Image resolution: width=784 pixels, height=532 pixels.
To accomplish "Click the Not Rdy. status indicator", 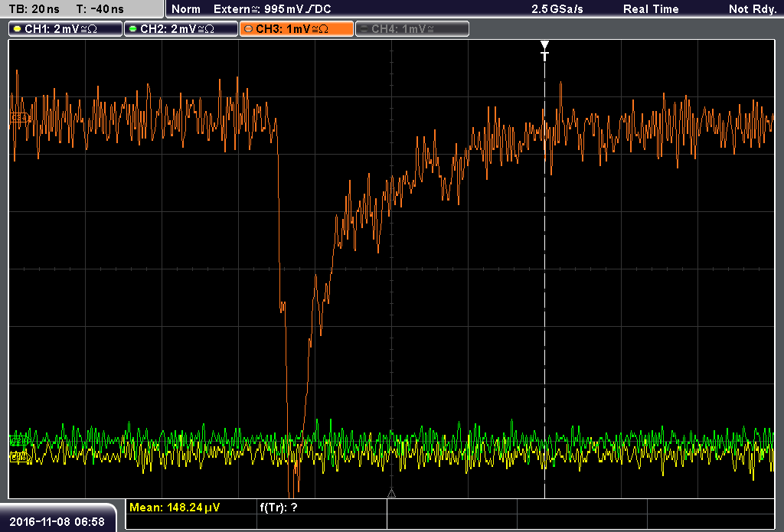I will [x=753, y=9].
